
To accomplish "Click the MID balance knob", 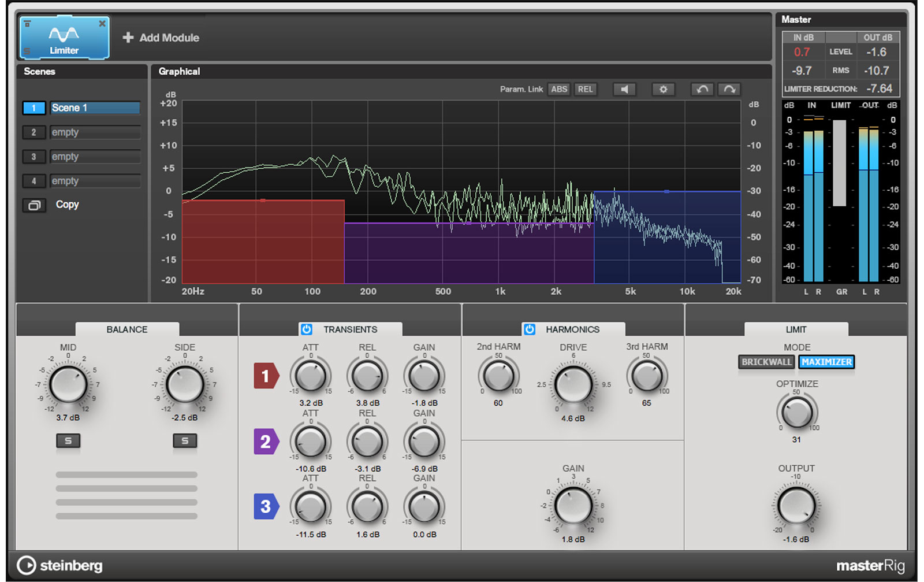I will [x=68, y=384].
